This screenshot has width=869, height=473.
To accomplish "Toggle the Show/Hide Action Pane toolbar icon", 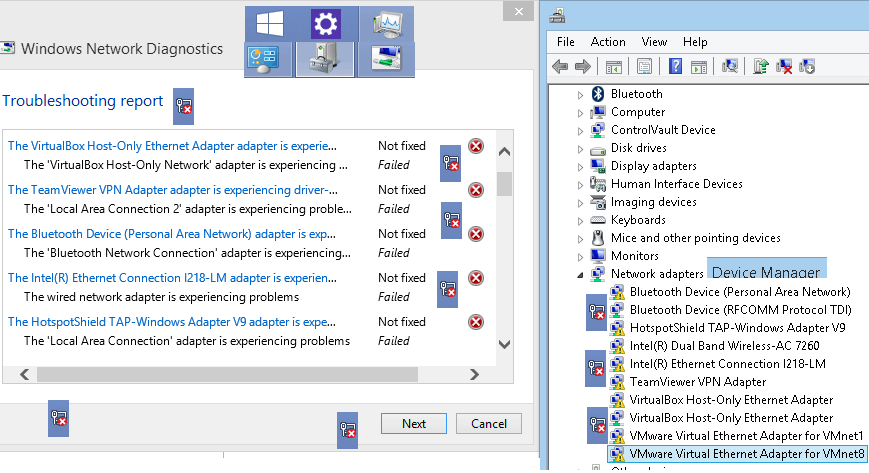I will click(x=699, y=67).
